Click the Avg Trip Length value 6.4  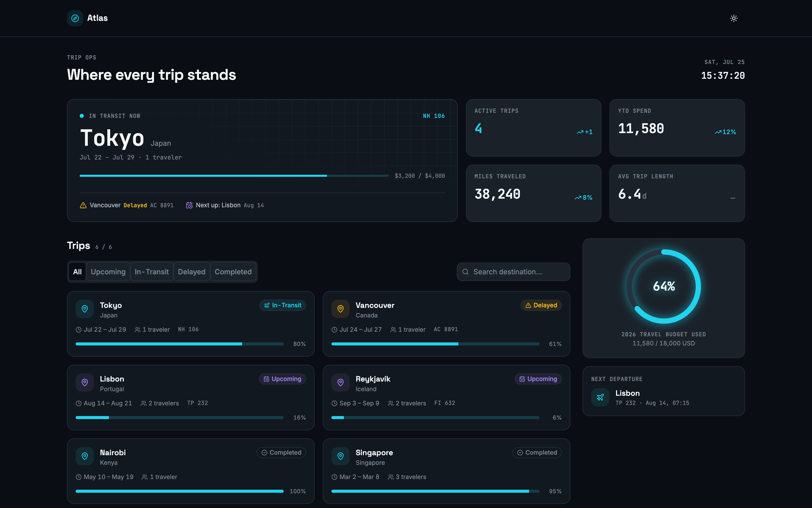click(x=630, y=194)
